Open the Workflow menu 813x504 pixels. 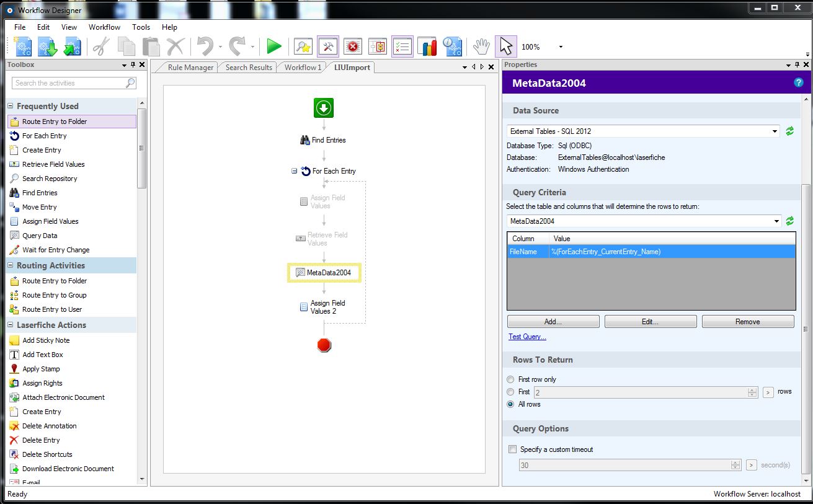[x=104, y=27]
